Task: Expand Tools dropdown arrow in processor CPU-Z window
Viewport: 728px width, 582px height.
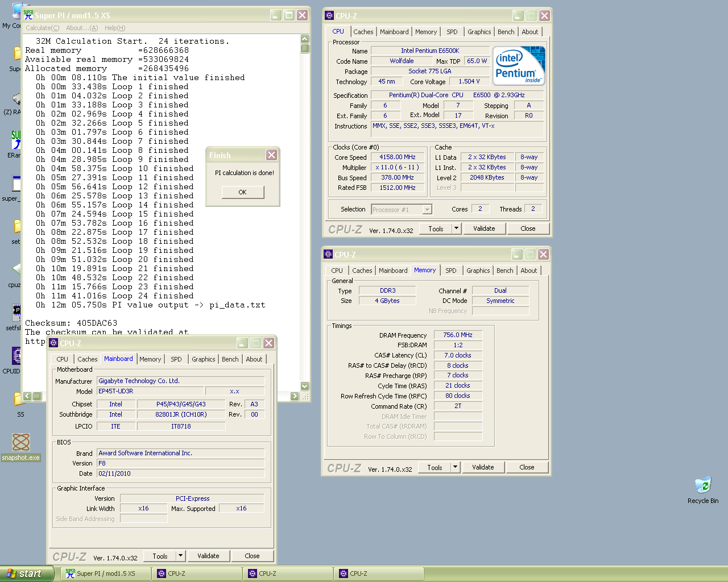Action: (456, 228)
